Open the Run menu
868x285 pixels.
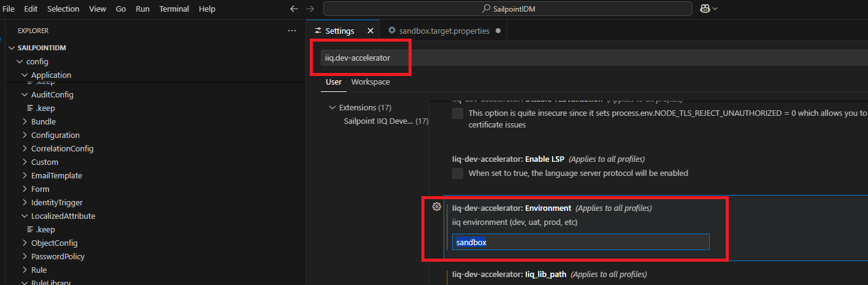point(142,9)
